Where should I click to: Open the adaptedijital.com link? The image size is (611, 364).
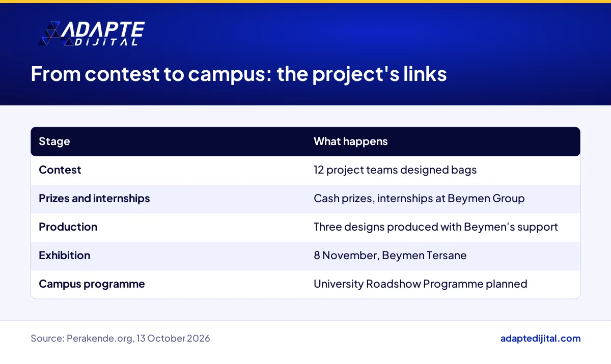540,339
